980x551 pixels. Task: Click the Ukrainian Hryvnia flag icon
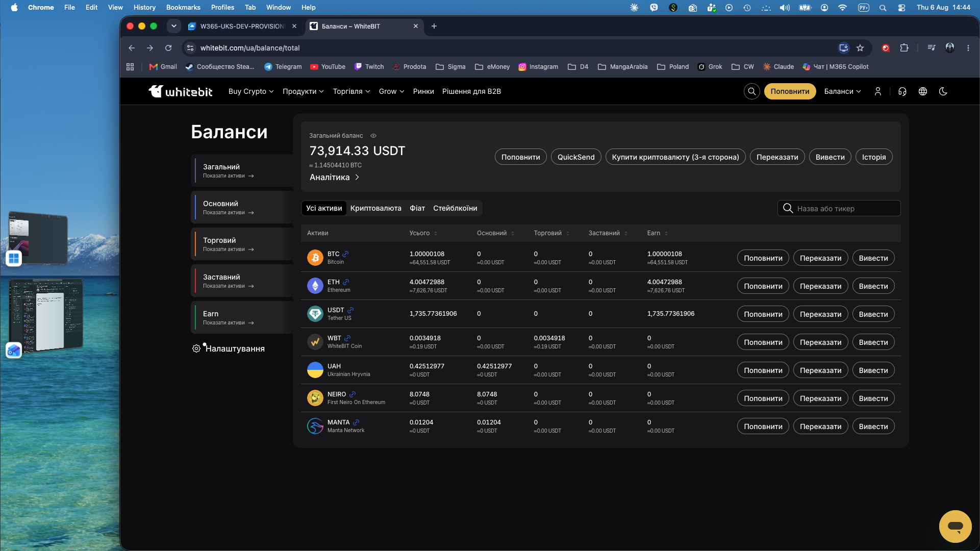coord(315,370)
